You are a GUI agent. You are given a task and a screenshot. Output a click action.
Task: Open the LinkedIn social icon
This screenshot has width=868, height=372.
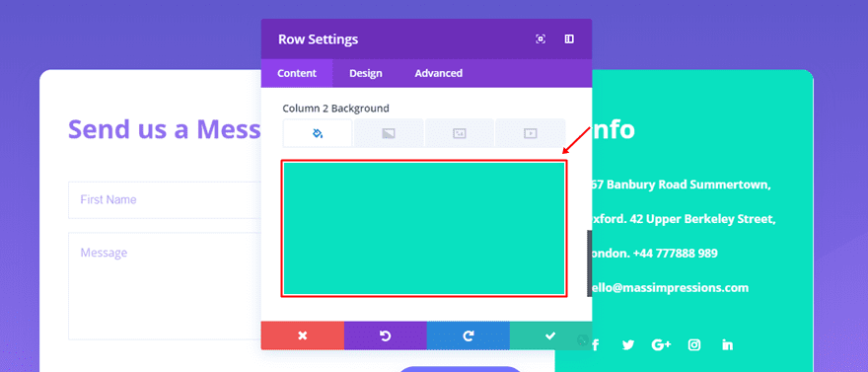tap(727, 345)
